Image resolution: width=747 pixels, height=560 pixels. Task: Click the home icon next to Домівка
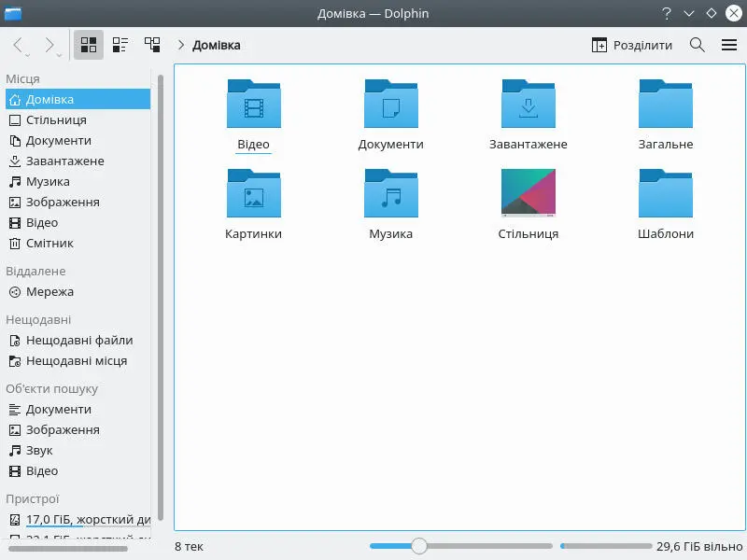15,100
